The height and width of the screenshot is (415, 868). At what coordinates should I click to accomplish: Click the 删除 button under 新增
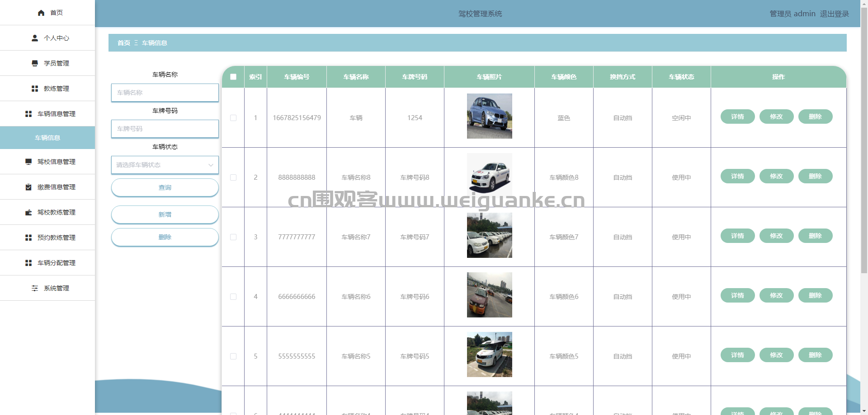coord(165,237)
